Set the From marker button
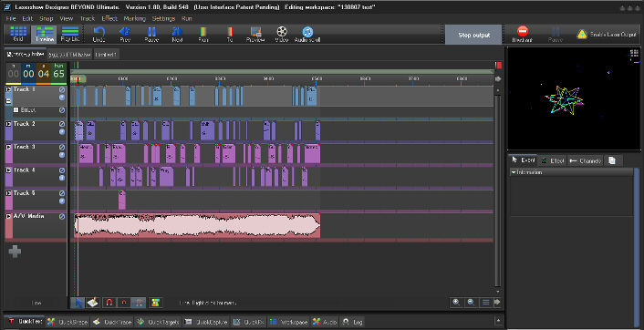This screenshot has height=330, width=644. [x=203, y=34]
